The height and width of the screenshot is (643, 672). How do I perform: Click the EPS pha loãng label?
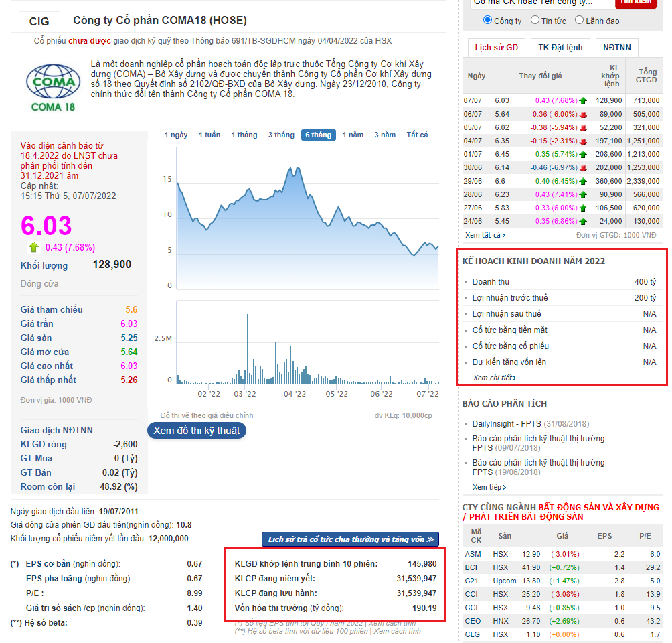[x=54, y=578]
